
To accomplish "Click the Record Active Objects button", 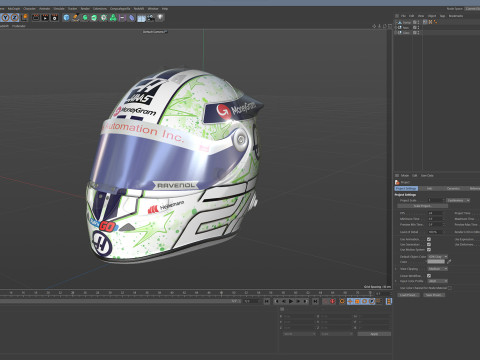I will [x=326, y=301].
